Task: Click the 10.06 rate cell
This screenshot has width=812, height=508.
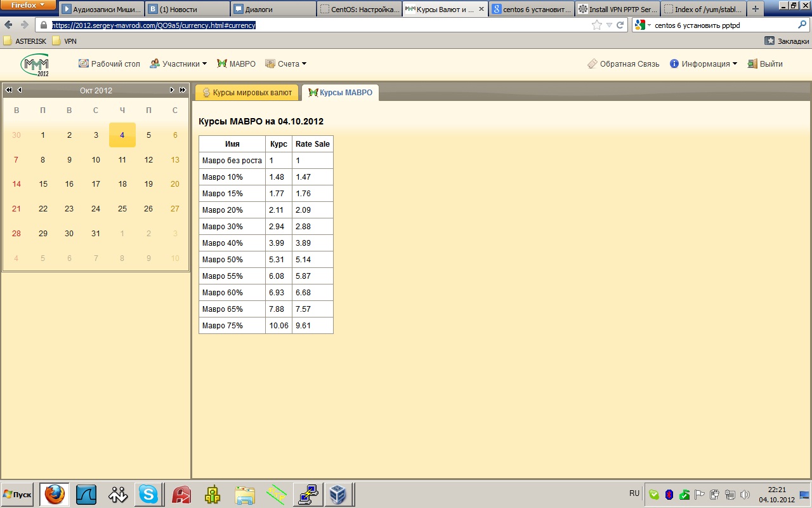Action: pos(279,326)
